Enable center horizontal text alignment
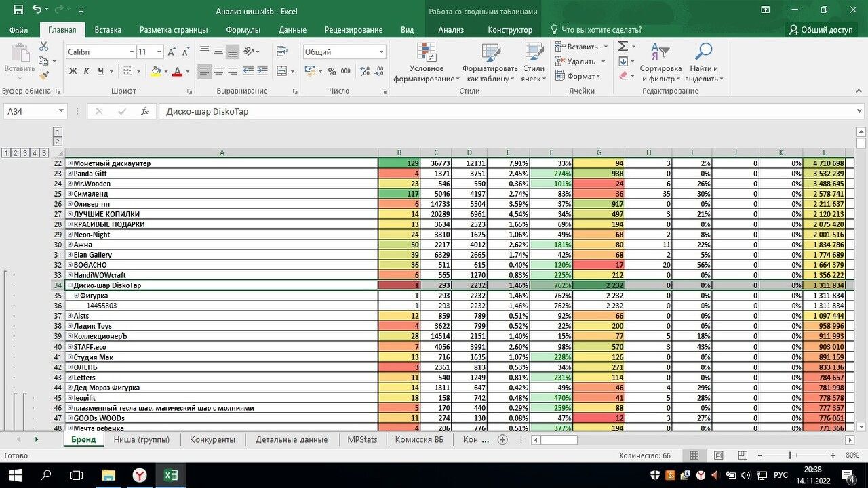 218,72
